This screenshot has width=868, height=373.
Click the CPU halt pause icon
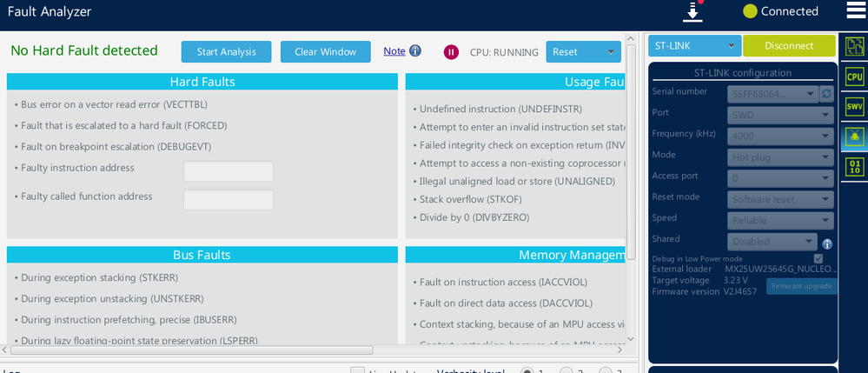tap(451, 52)
